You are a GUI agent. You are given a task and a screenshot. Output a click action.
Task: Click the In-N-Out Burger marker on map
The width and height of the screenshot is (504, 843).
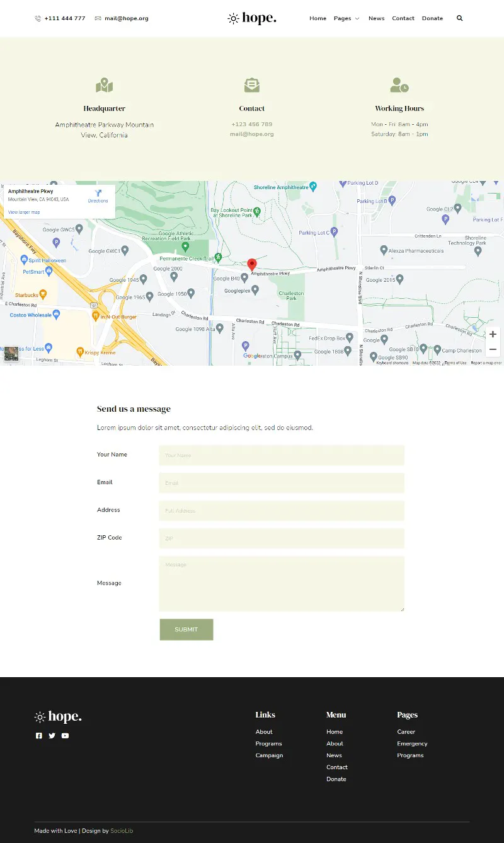[x=95, y=315]
